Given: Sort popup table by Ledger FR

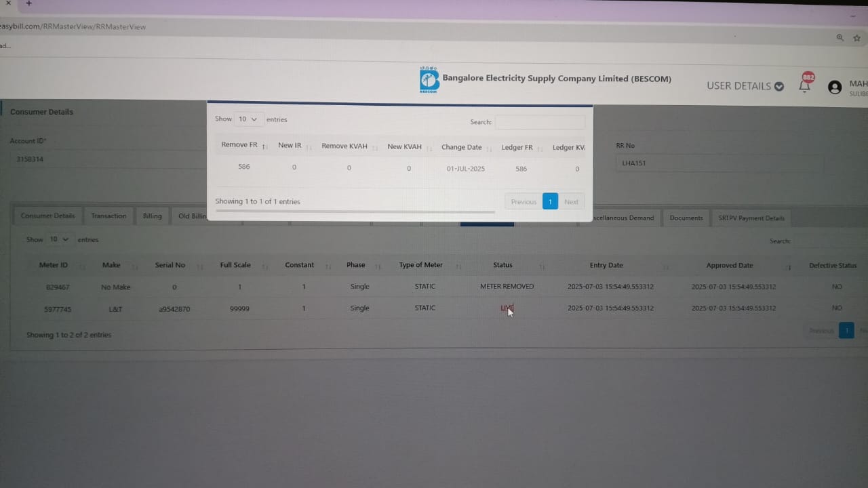Looking at the screenshot, I should (521, 147).
